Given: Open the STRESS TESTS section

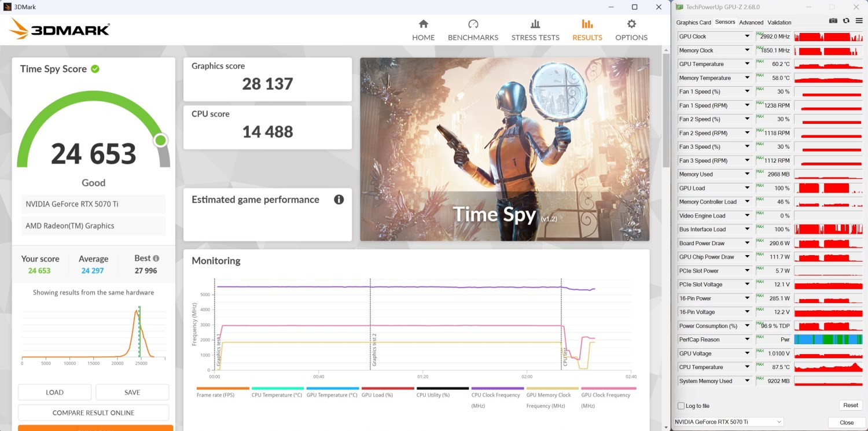Looking at the screenshot, I should tap(535, 30).
